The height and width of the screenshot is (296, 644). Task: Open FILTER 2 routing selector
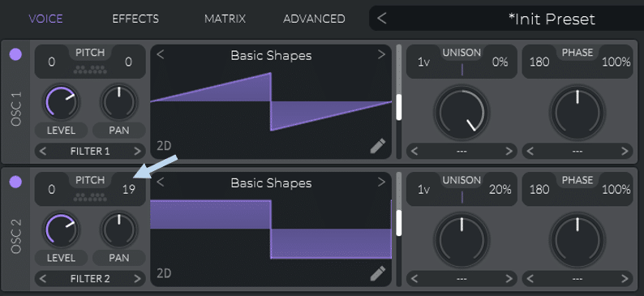click(x=90, y=279)
